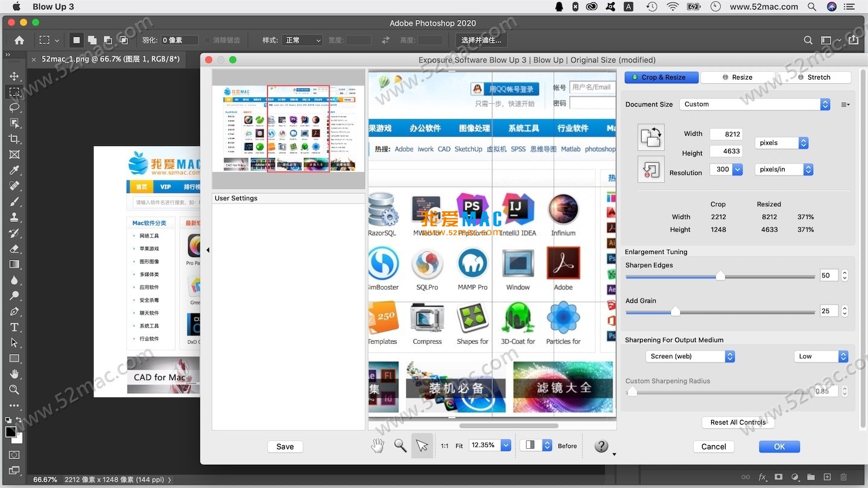This screenshot has width=868, height=488.
Task: Select the Horizontal Type tool
Action: pos(14,327)
